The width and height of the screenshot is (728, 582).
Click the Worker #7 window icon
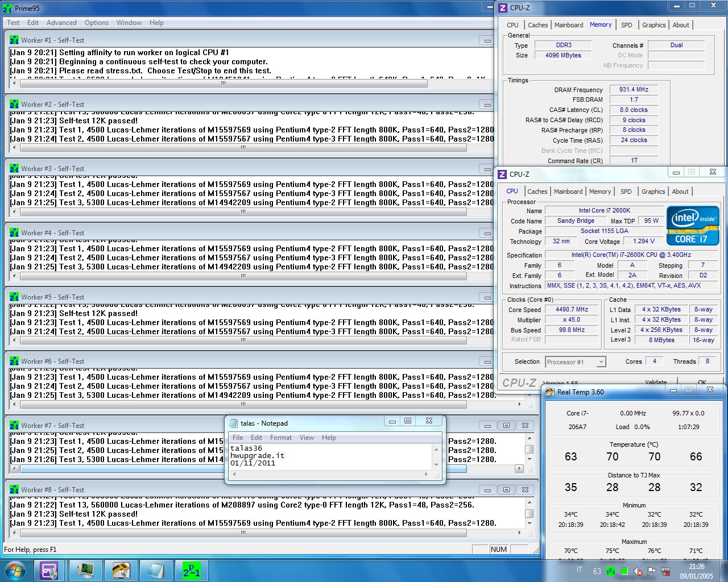(x=14, y=426)
